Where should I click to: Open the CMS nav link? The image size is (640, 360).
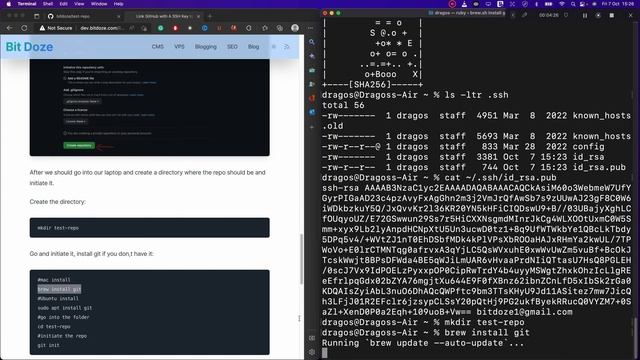tap(158, 47)
